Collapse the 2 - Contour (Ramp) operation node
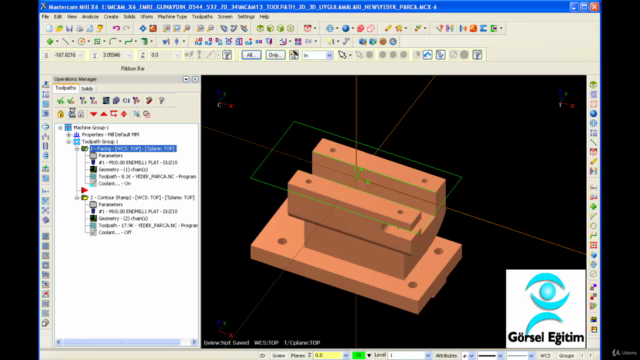 pyautogui.click(x=77, y=198)
